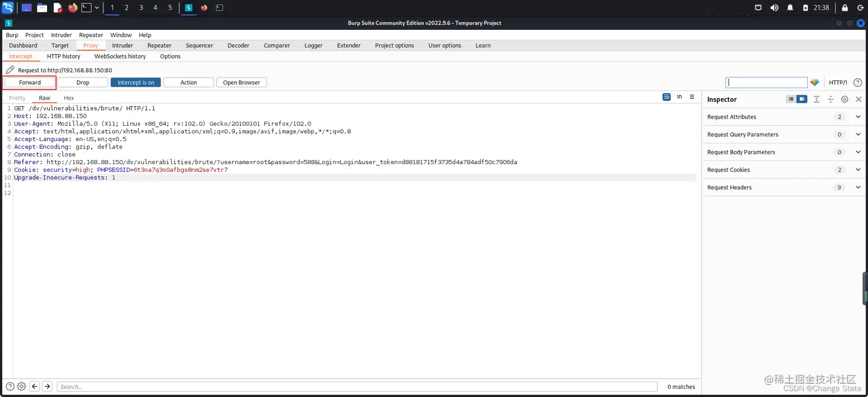This screenshot has width=868, height=397.
Task: Open the proxy Options sub-tab
Action: pyautogui.click(x=170, y=56)
